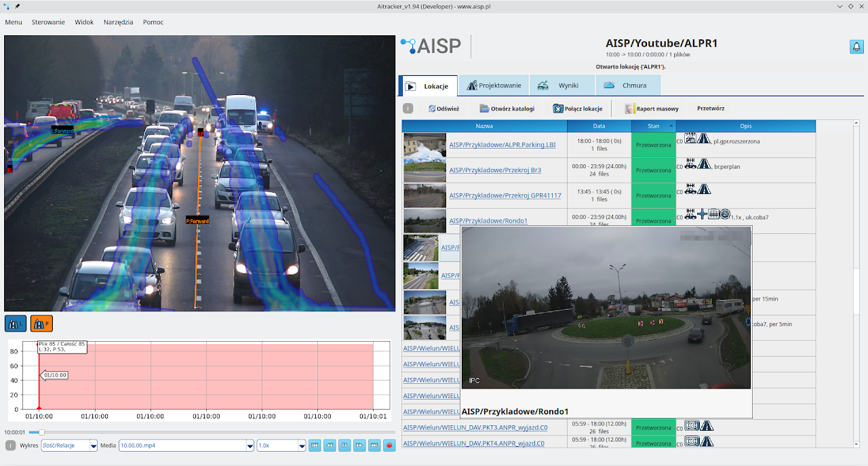
Task: Click the ANPR plate icon in PKT3.ANPR_wyjazd row
Action: [x=692, y=425]
